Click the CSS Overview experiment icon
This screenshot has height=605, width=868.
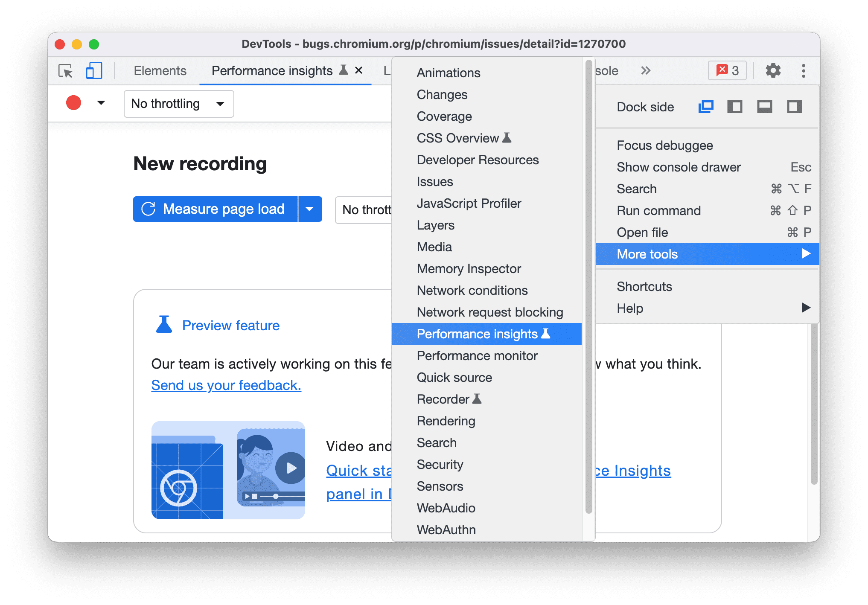(x=508, y=138)
